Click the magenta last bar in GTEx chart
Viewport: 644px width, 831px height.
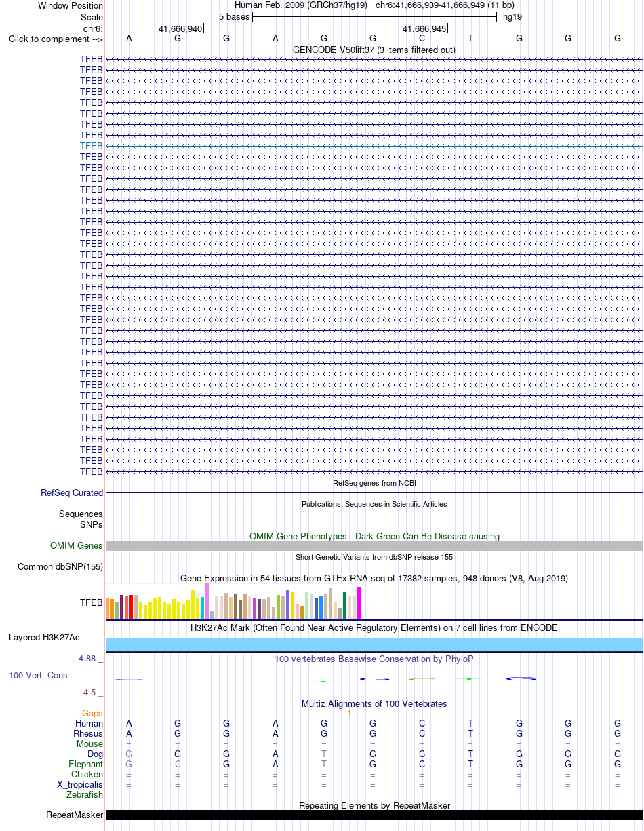359,602
